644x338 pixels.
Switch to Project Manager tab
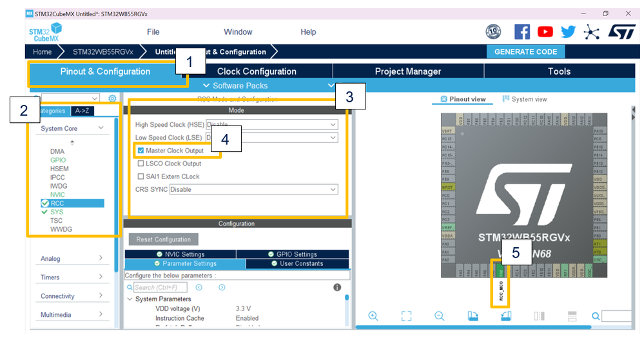tap(408, 71)
